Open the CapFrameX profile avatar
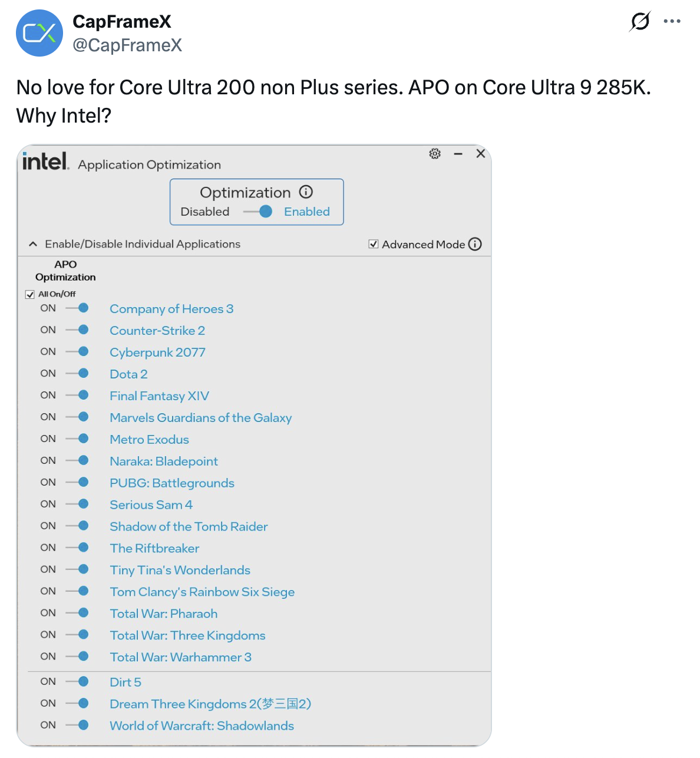 [x=39, y=33]
